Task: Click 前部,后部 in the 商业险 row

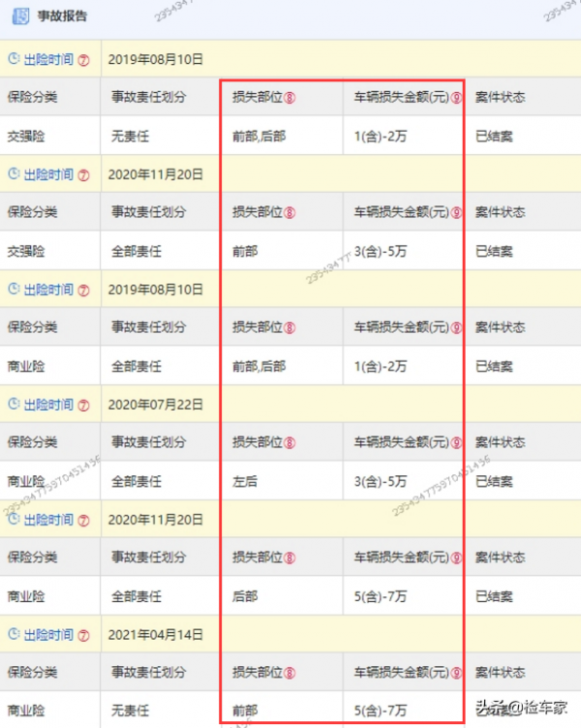Action: (260, 367)
